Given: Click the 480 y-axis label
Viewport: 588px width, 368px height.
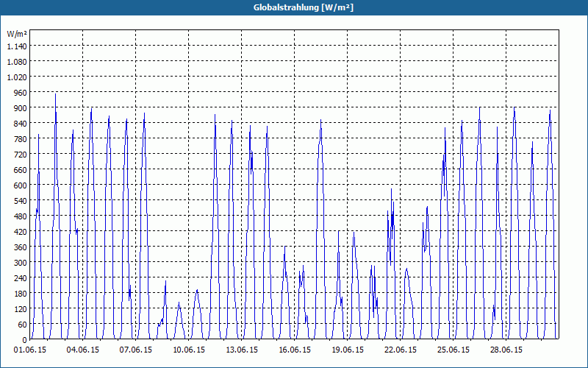Looking at the screenshot, I should (x=21, y=216).
